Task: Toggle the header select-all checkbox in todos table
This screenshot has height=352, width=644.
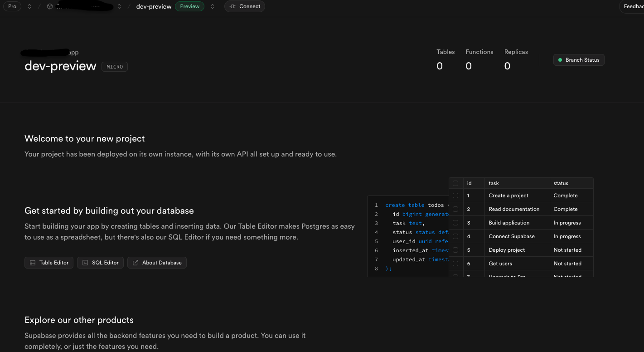Action: (x=455, y=183)
